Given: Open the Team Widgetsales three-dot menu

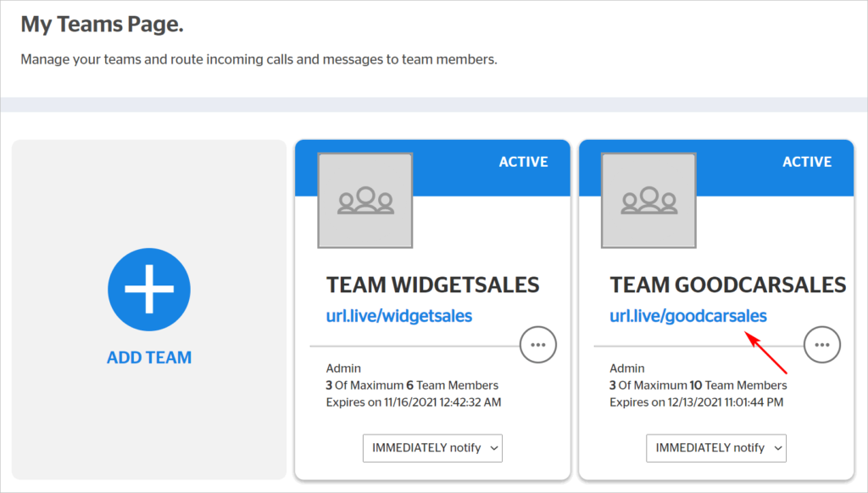Looking at the screenshot, I should point(538,345).
